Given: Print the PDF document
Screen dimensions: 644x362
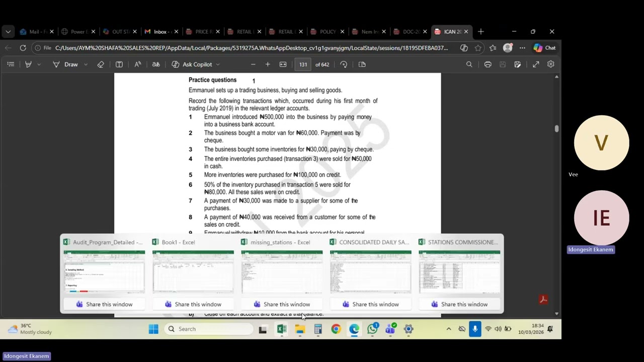Looking at the screenshot, I should coord(488,64).
